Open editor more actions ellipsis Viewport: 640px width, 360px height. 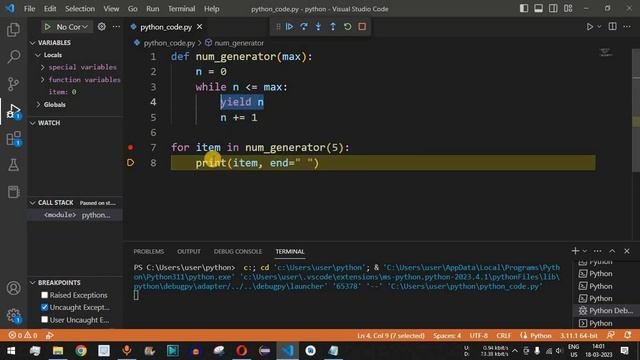[x=627, y=27]
